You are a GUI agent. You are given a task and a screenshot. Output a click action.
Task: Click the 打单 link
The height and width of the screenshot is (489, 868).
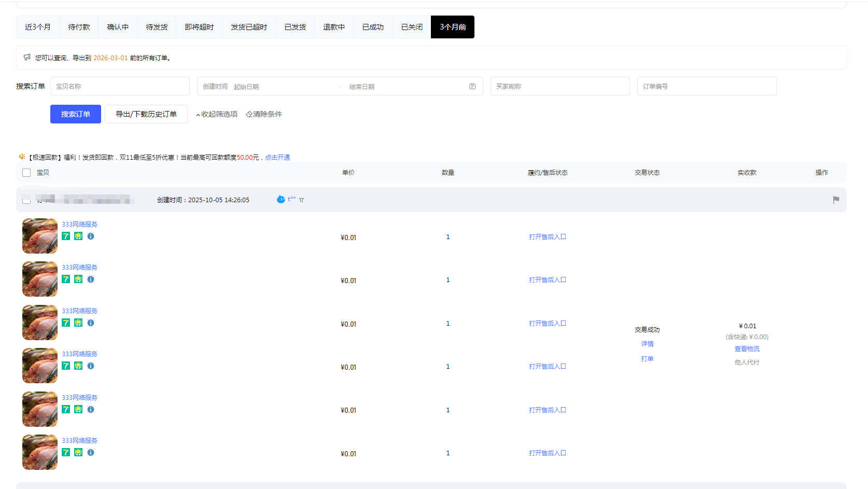[x=647, y=358]
